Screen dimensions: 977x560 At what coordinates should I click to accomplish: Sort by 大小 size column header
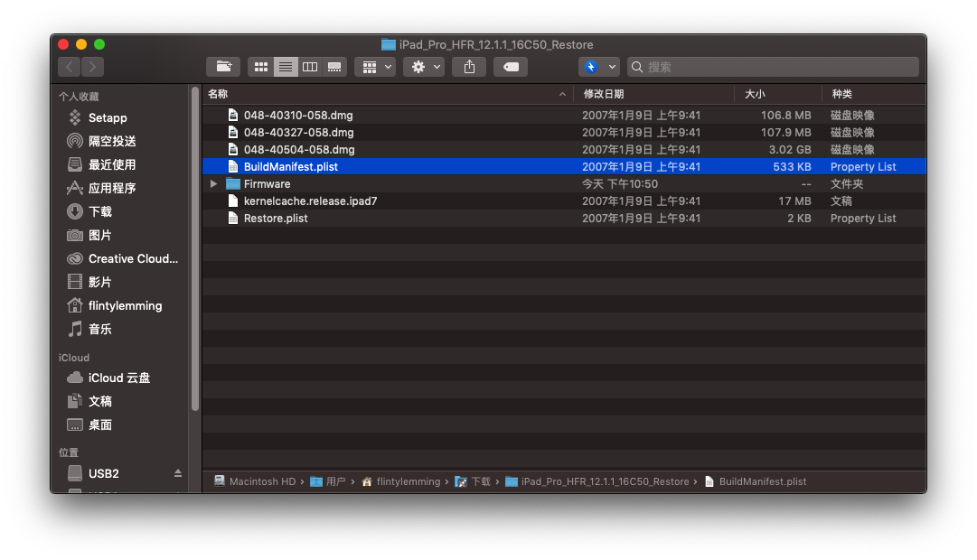[x=755, y=94]
